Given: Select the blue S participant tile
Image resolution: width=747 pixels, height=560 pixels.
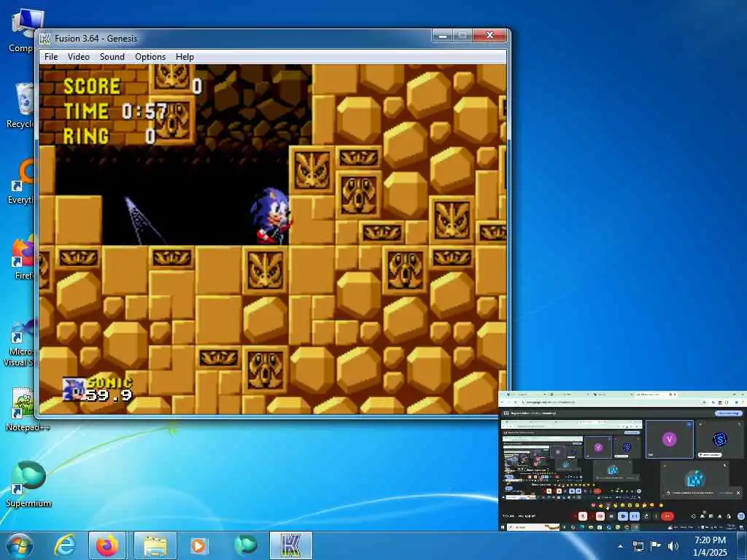Looking at the screenshot, I should [720, 439].
